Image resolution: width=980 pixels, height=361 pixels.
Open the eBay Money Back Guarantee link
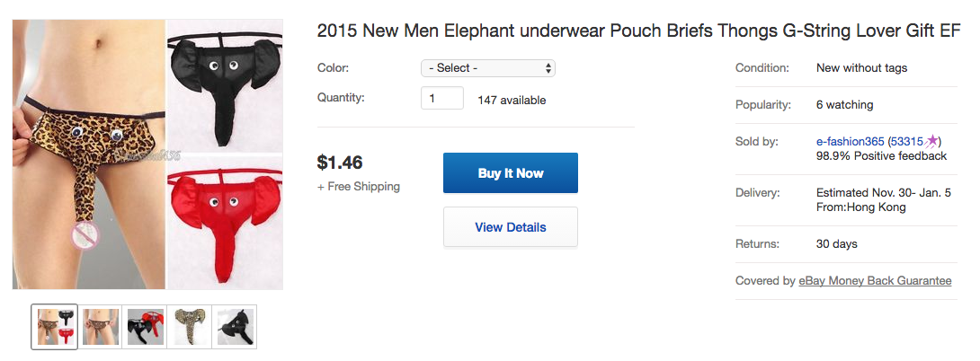(x=875, y=281)
